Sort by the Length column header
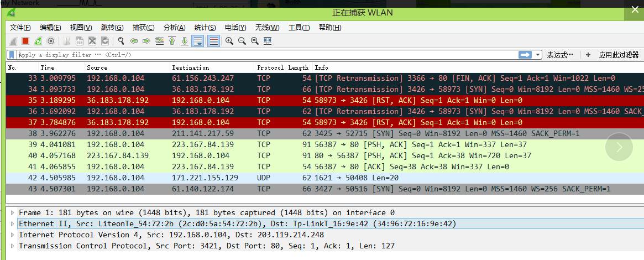Screen dimensions: 644x260 pyautogui.click(x=299, y=67)
